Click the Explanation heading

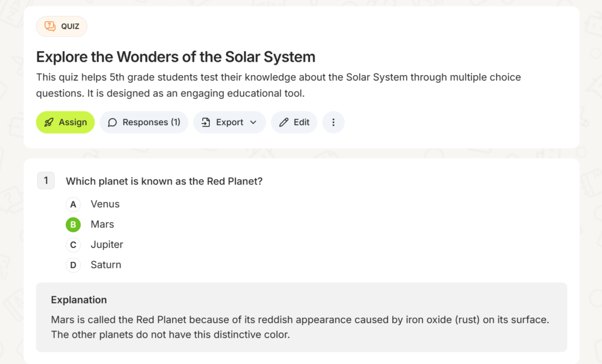click(79, 300)
